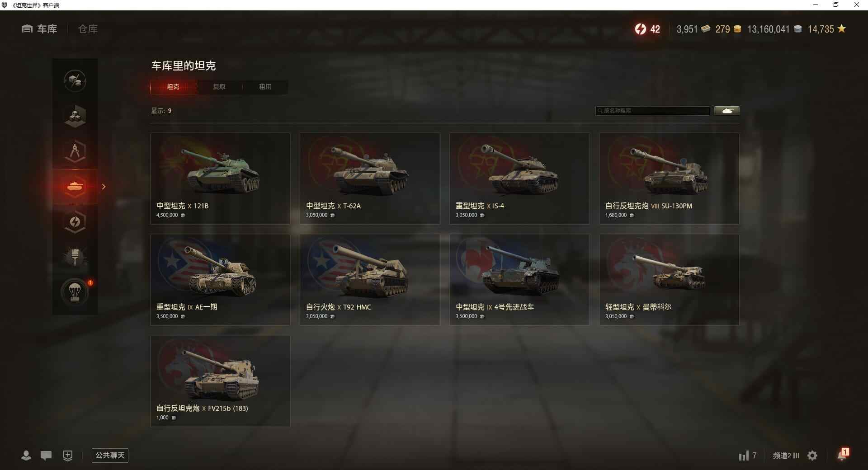This screenshot has width=868, height=470.
Task: Open the settings gear at bottom right
Action: tap(812, 455)
